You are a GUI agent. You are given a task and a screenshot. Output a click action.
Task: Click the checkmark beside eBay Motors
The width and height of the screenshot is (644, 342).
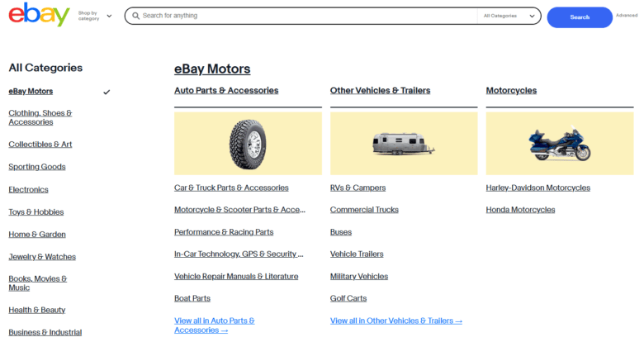(x=107, y=92)
